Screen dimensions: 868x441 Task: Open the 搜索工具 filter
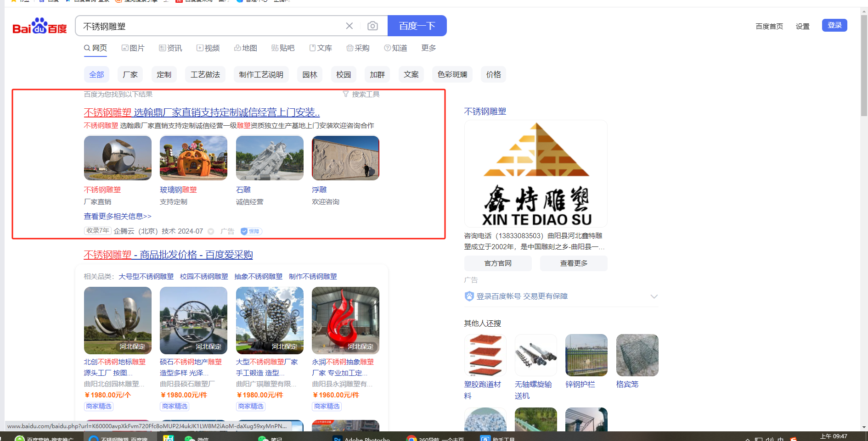[x=361, y=94]
